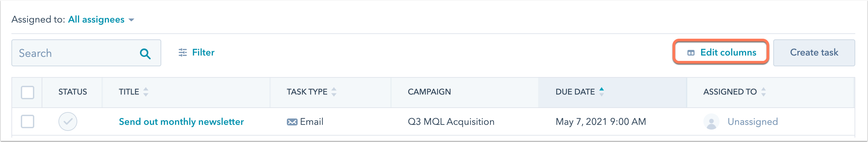This screenshot has width=868, height=142.
Task: Click the Edit columns table icon
Action: 691,53
